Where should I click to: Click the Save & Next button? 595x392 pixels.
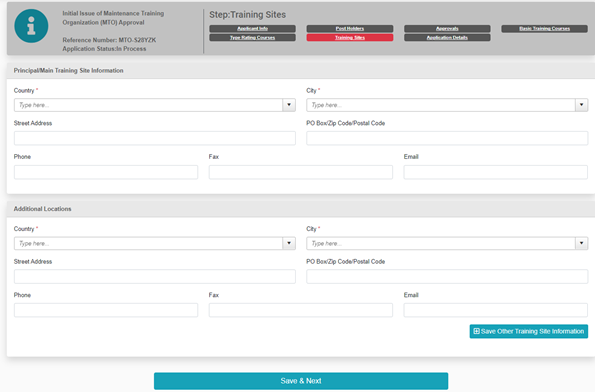point(301,381)
